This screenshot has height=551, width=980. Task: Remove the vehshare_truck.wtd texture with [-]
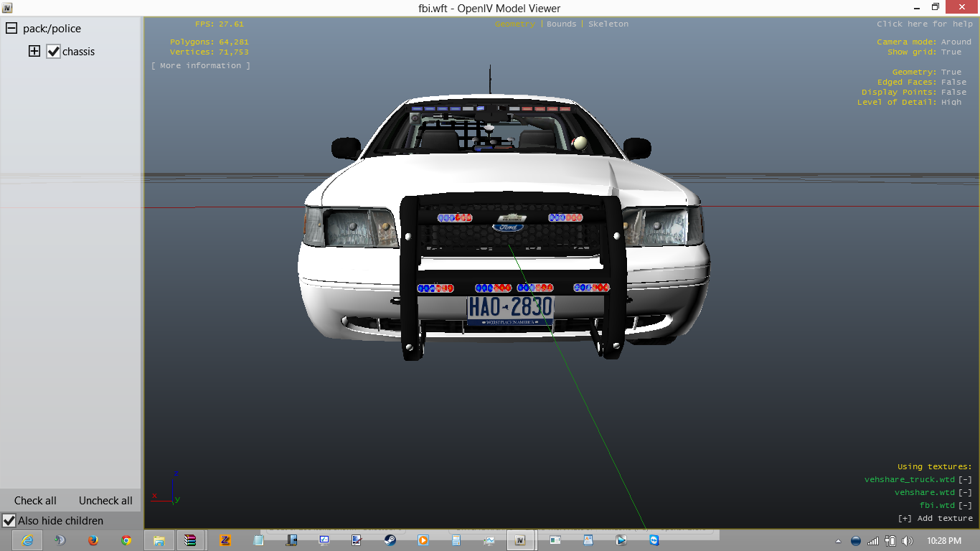pos(965,479)
